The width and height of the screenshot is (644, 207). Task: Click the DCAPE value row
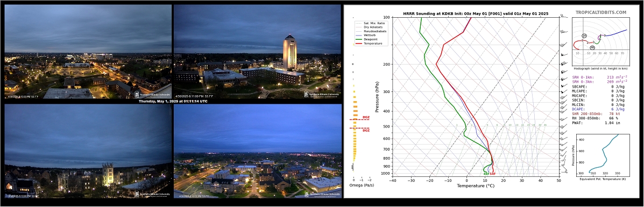tap(598, 109)
